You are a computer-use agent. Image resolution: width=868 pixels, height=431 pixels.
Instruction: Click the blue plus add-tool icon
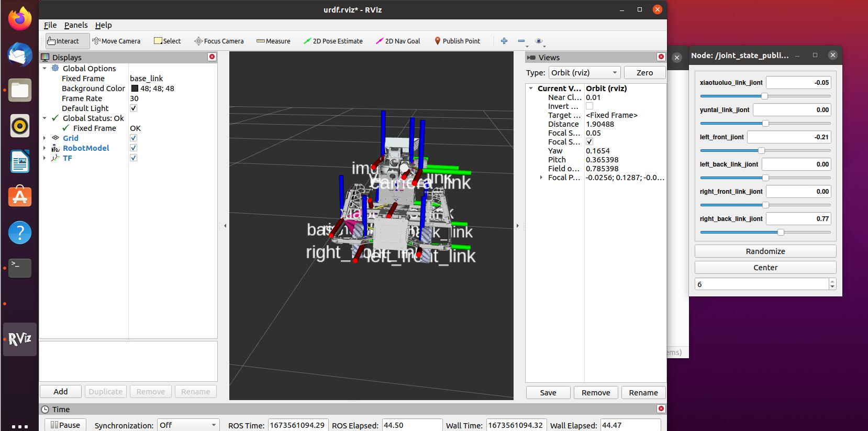[504, 41]
